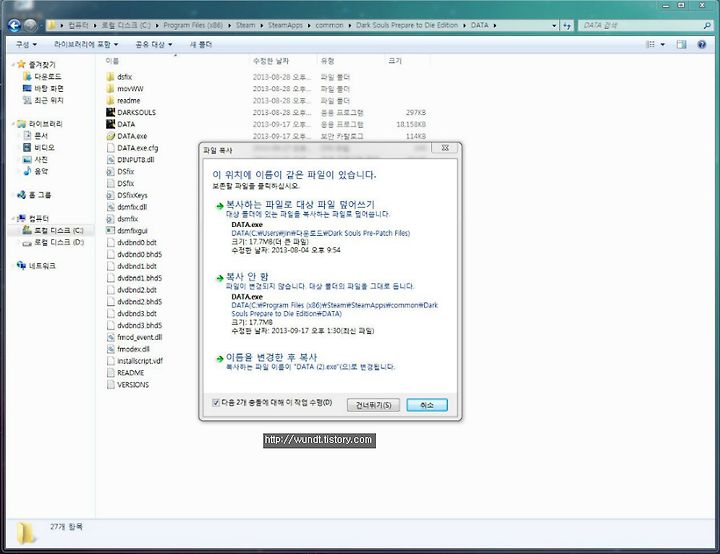Open the Explorer help icon
Image resolution: width=720 pixels, height=554 pixels.
(x=701, y=44)
